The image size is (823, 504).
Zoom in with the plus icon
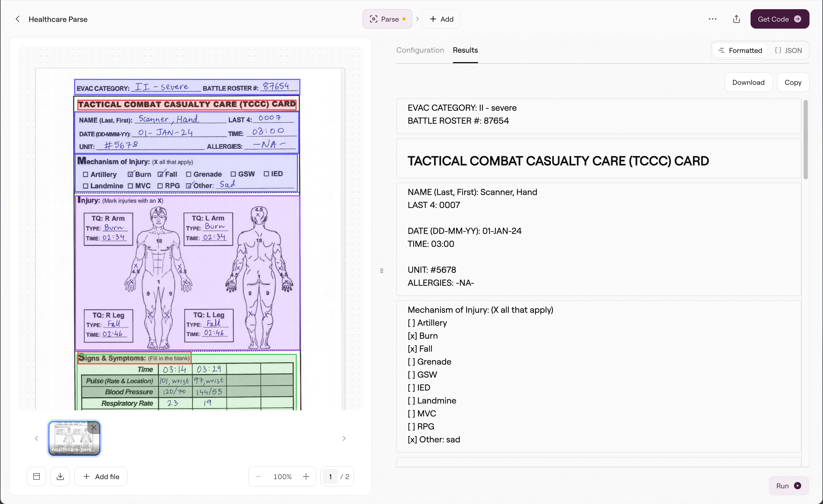tap(306, 476)
